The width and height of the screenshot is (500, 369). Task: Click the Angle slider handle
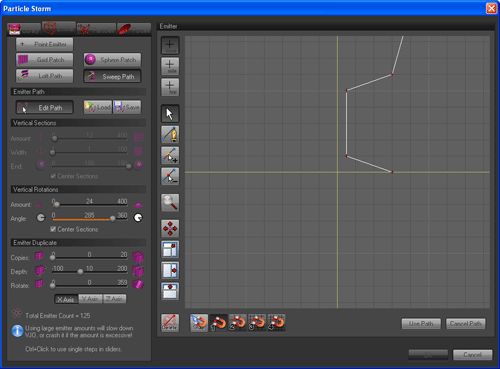click(x=113, y=219)
